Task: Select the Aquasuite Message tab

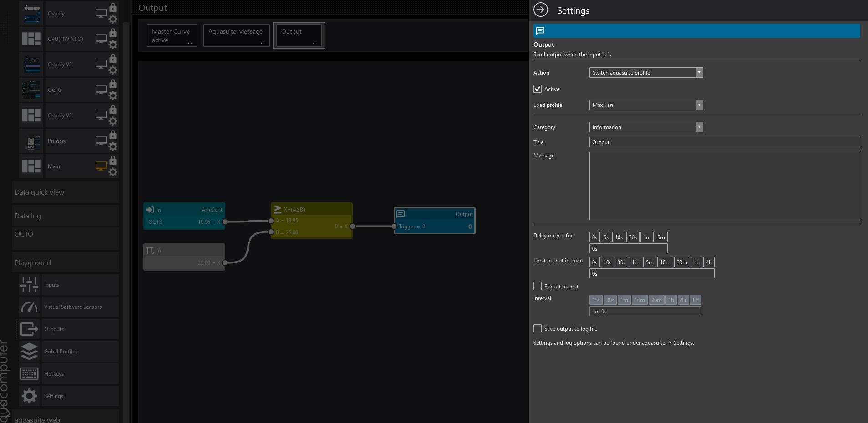Action: click(x=236, y=35)
